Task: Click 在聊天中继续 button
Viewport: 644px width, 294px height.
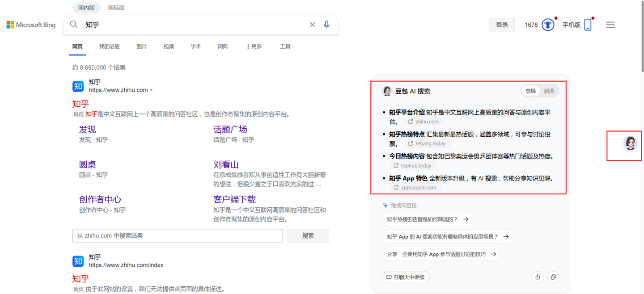Action: (406, 277)
